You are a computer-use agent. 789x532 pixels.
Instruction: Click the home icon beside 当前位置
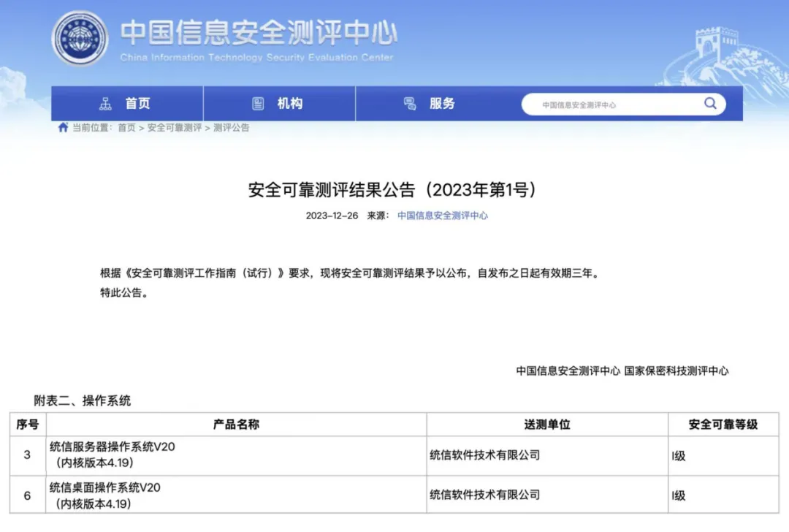tap(63, 127)
